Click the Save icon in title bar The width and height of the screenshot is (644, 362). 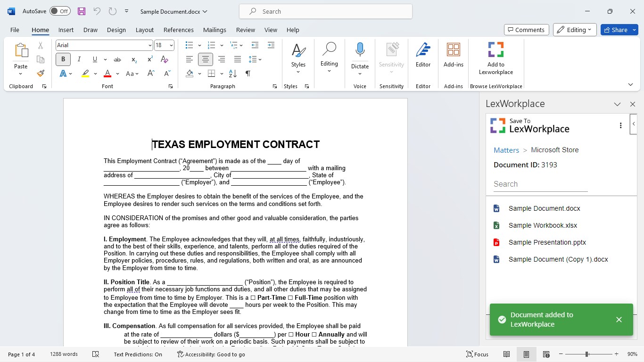click(82, 11)
